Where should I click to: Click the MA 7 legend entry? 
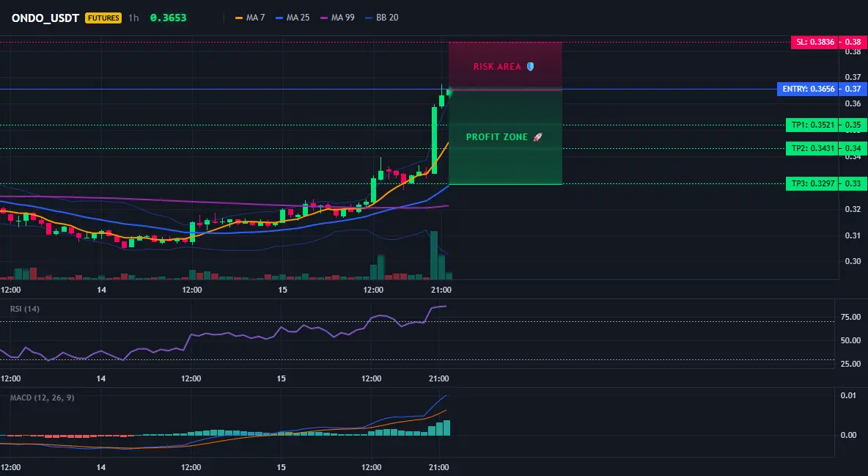coord(250,18)
